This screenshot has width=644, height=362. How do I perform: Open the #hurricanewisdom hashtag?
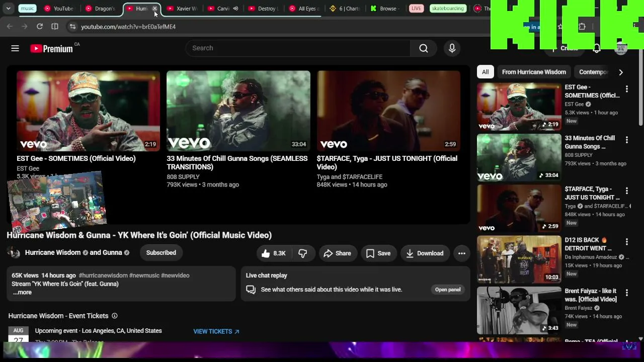click(x=103, y=276)
